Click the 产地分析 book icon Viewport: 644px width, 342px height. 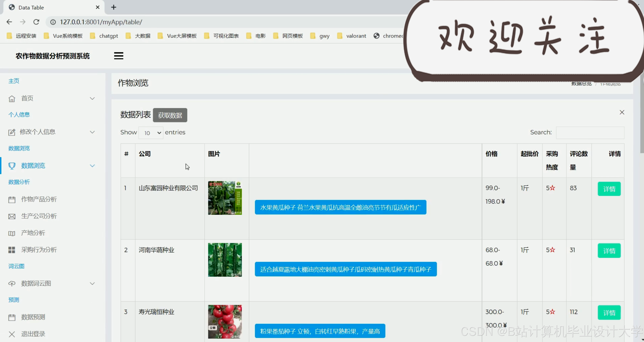click(x=12, y=233)
